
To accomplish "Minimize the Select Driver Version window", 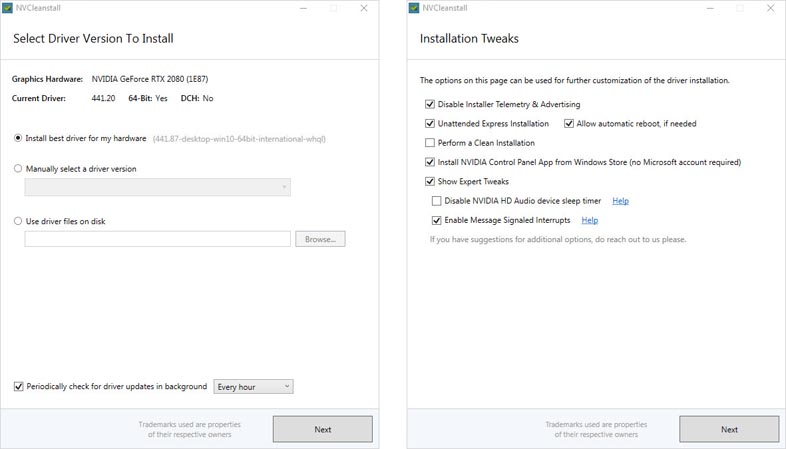I will [x=303, y=8].
